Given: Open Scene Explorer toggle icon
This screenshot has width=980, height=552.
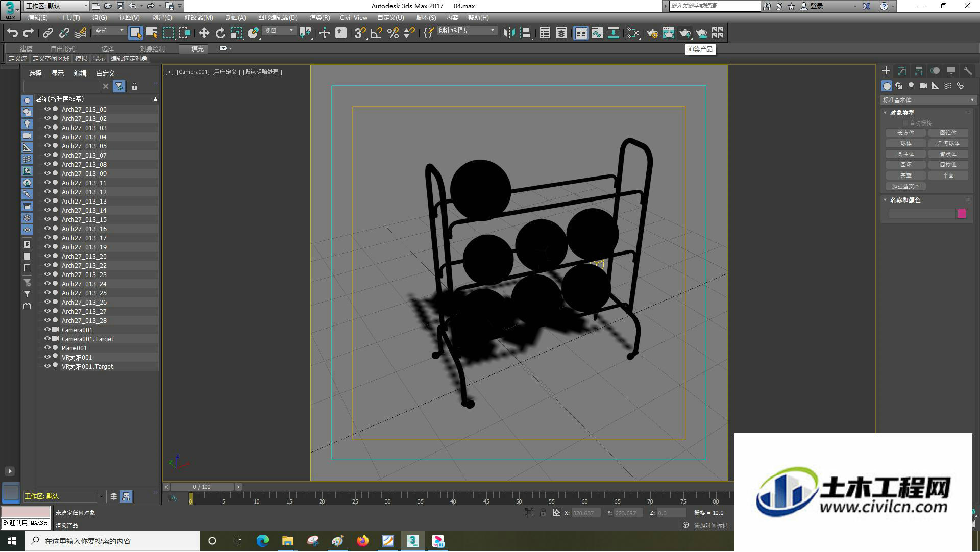Looking at the screenshot, I should pyautogui.click(x=545, y=33).
